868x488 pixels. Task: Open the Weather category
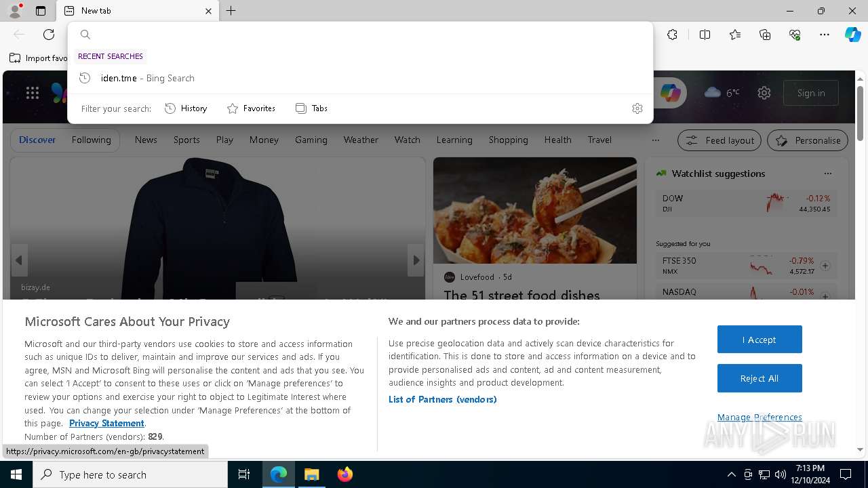click(x=361, y=140)
